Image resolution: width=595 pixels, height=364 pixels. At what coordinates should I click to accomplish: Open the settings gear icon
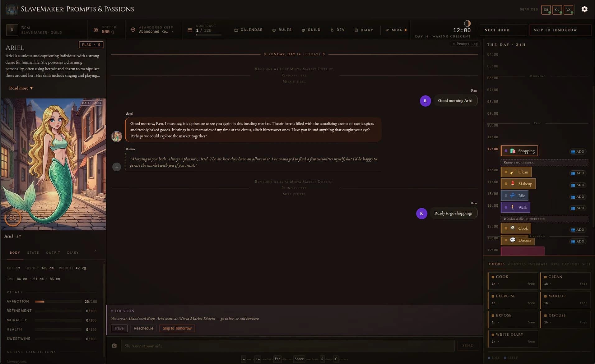point(584,9)
